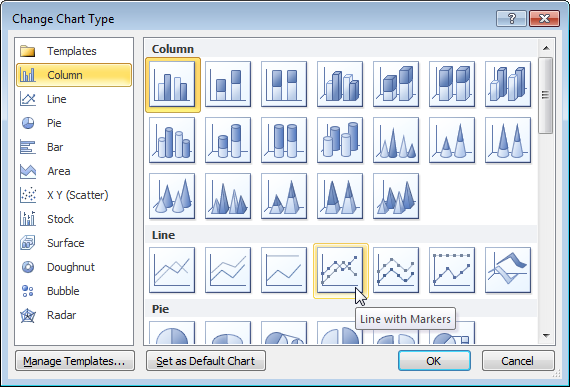Click the Manage Templates button

tap(75, 361)
